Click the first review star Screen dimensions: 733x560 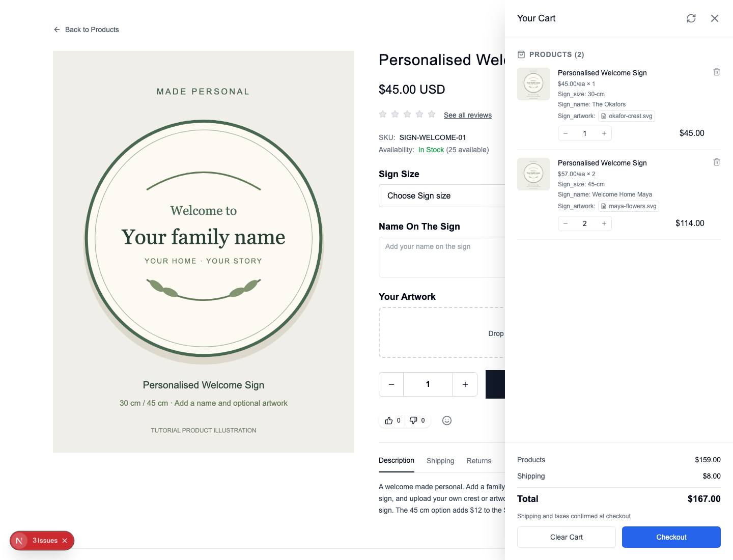pyautogui.click(x=383, y=114)
